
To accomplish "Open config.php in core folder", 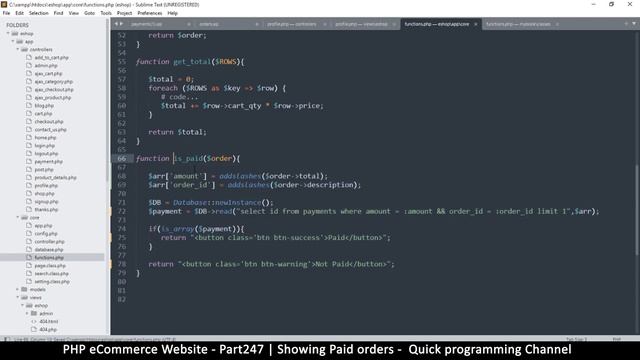I will coord(46,233).
